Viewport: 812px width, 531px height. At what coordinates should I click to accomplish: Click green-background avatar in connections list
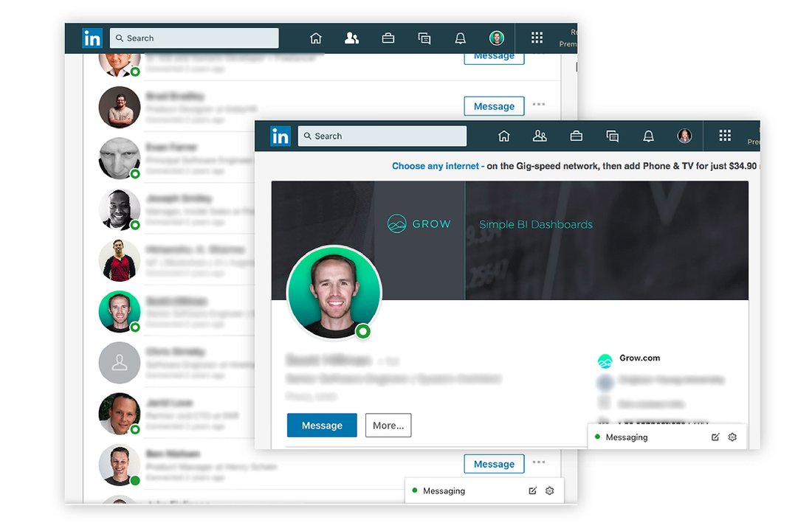pos(120,311)
